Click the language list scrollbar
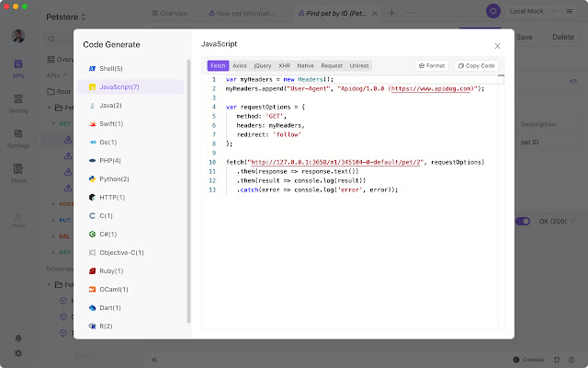Screen dimensions: 588x368 (188, 190)
